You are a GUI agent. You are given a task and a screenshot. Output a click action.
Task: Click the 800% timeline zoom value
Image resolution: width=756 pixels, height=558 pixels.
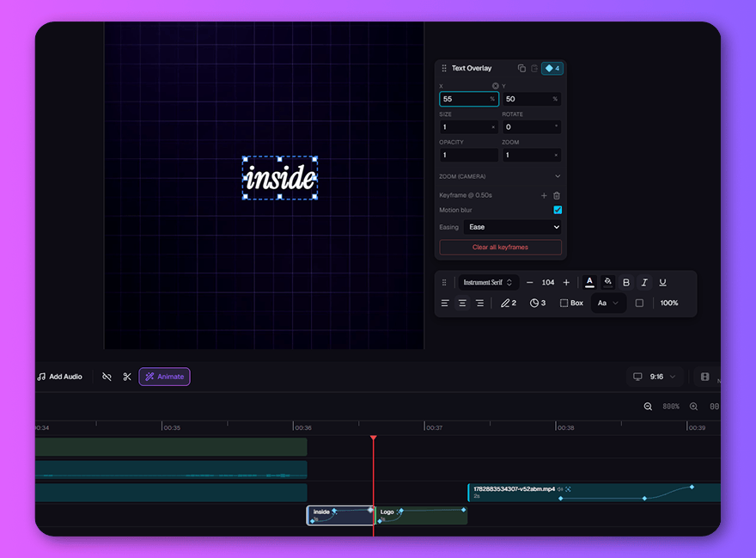coord(671,407)
